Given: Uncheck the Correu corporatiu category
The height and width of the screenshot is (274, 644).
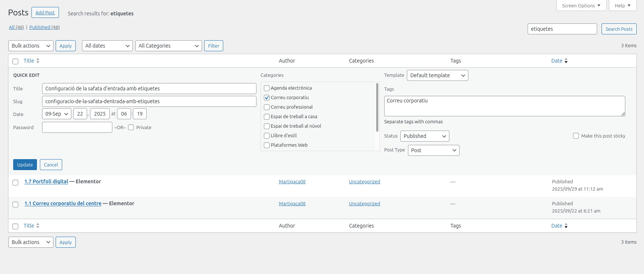Looking at the screenshot, I should coord(267,98).
